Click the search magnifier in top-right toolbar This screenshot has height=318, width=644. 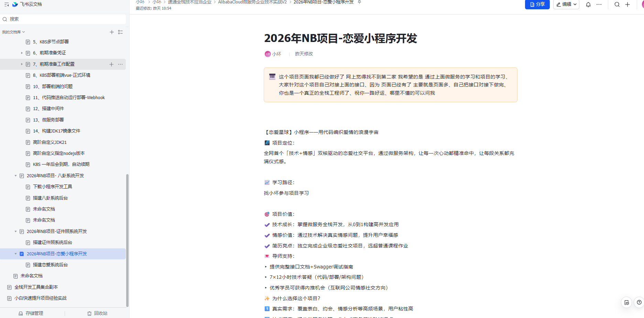click(x=617, y=4)
